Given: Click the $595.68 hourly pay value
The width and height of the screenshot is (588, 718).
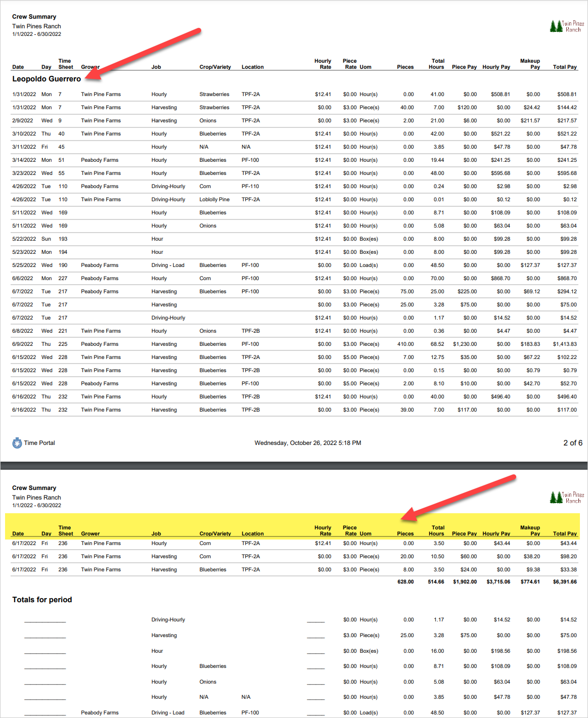Looking at the screenshot, I should (x=501, y=173).
